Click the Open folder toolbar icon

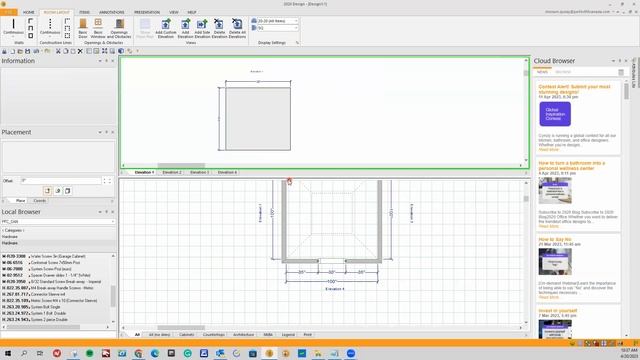point(20,51)
